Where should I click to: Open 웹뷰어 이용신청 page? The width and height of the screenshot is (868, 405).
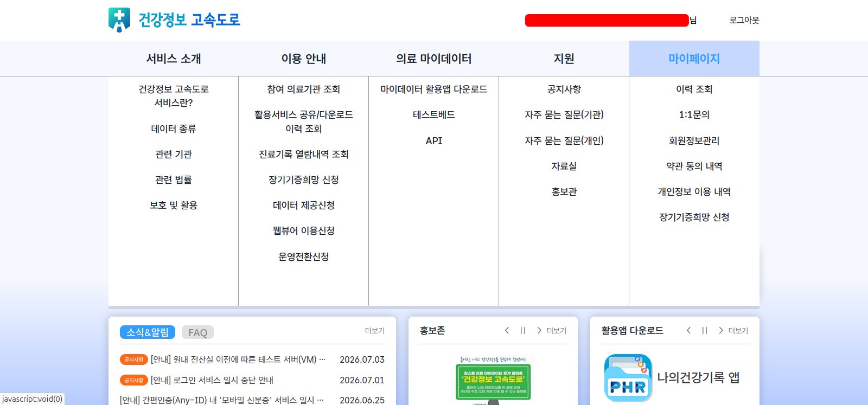(304, 230)
